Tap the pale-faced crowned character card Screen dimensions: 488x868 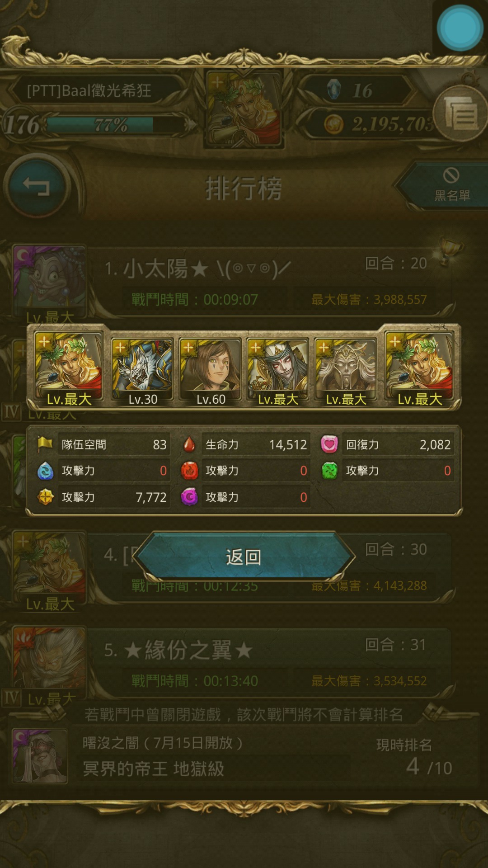click(278, 371)
